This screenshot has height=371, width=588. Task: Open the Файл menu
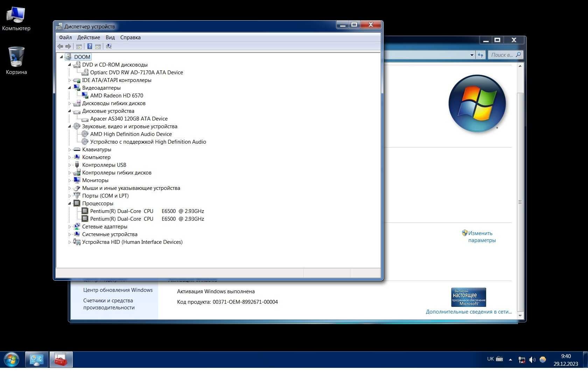click(65, 37)
